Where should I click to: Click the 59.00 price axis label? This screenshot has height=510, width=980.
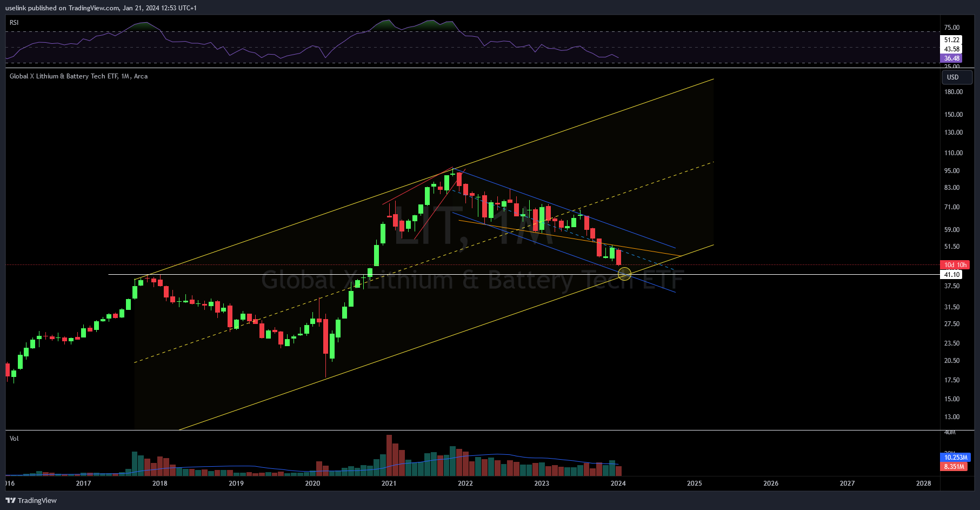point(952,230)
